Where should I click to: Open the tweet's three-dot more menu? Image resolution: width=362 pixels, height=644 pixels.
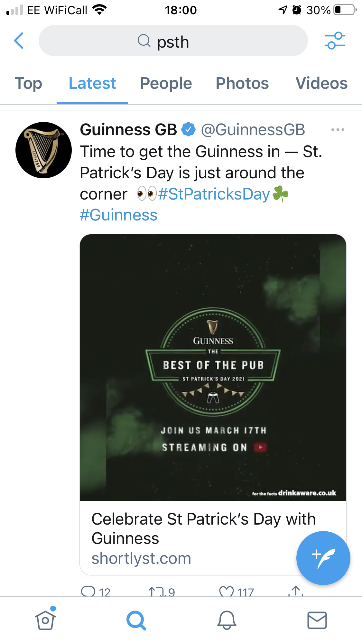coord(338,130)
